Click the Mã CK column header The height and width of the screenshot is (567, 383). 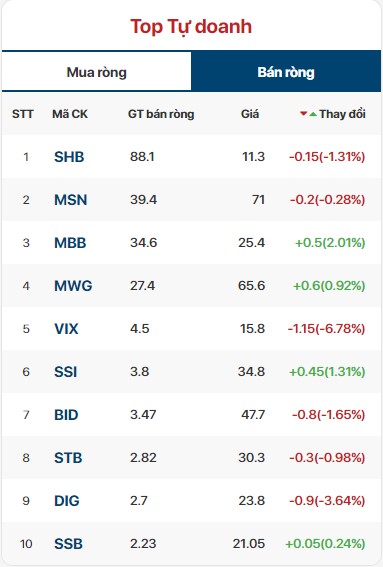pyautogui.click(x=70, y=114)
